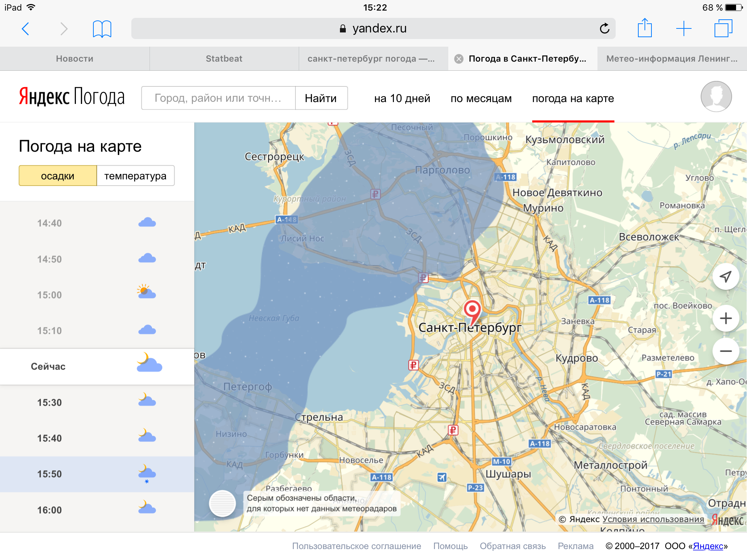The image size is (747, 560).
Task: Click the Всеволожск label on map
Action: pyautogui.click(x=649, y=237)
